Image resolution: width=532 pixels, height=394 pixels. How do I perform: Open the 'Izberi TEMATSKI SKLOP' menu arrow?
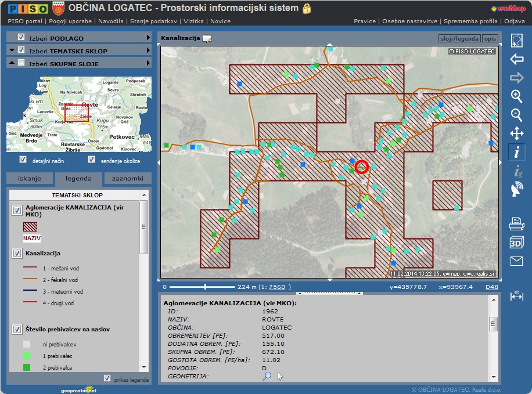[149, 51]
